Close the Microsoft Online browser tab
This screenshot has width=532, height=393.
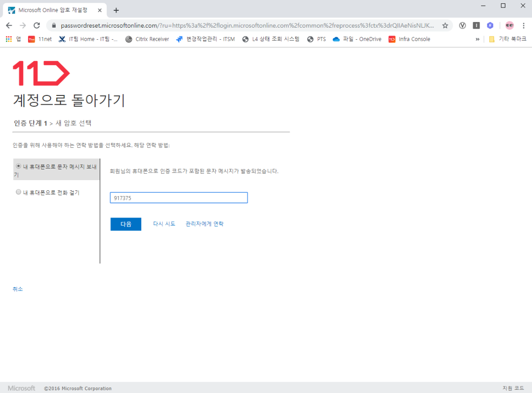pyautogui.click(x=100, y=10)
